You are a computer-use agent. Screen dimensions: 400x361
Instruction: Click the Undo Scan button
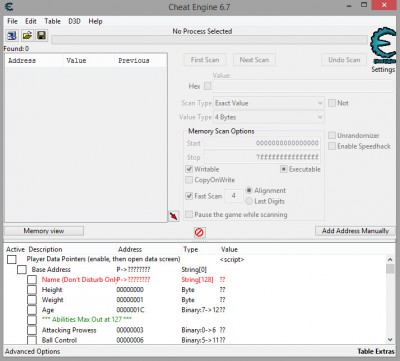(344, 60)
